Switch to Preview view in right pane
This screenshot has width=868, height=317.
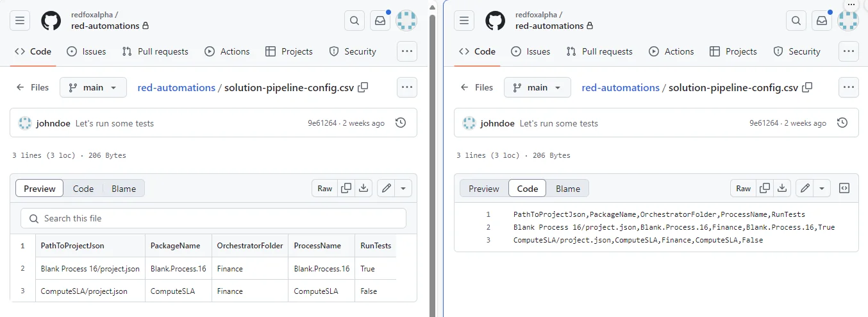point(484,189)
